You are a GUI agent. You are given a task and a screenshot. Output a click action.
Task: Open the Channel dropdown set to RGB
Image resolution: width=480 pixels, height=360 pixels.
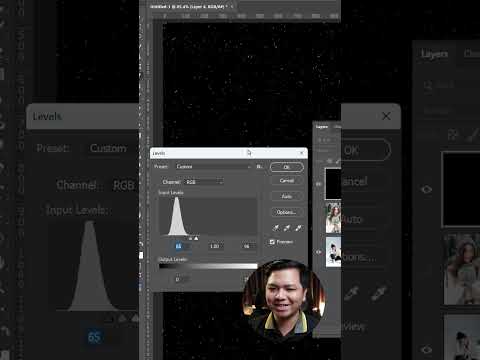204,182
